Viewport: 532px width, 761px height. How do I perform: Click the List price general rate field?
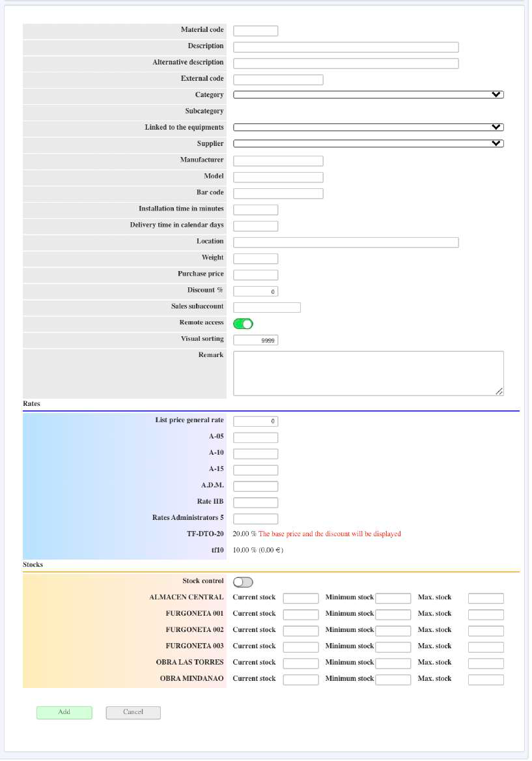point(255,422)
